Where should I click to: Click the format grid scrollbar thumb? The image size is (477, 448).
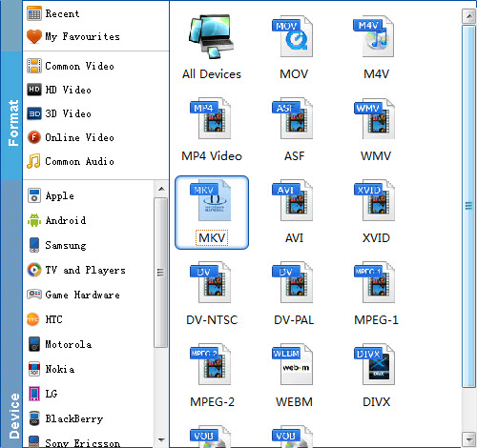tap(469, 206)
